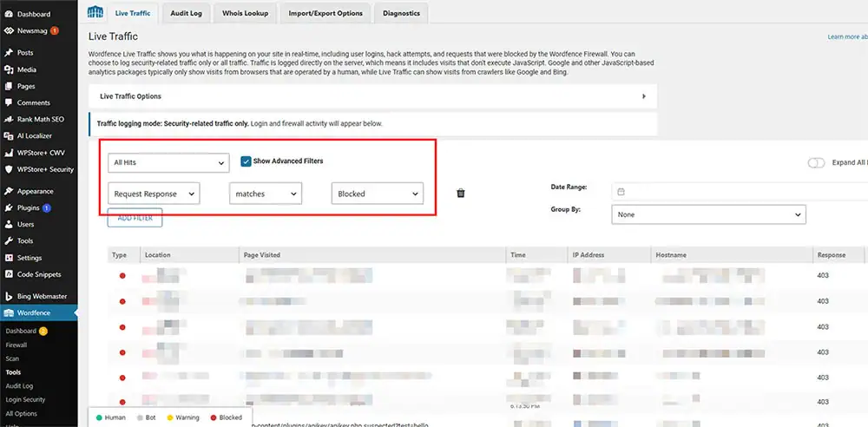Open the Media library icon
This screenshot has width=868, height=427.
tap(9, 69)
